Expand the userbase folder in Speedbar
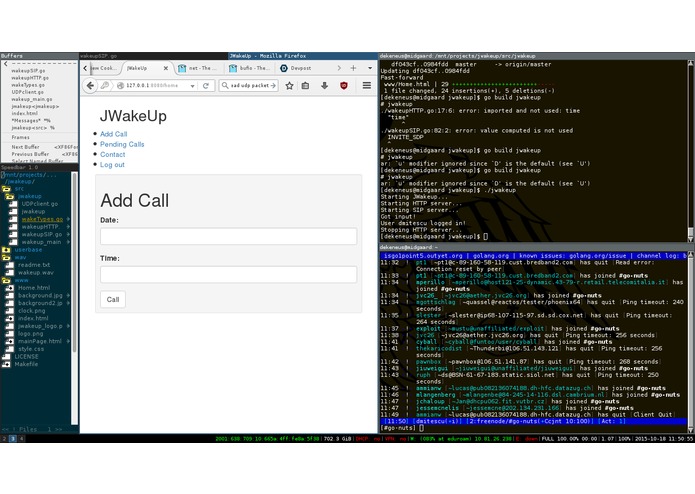This screenshot has height=494, width=695. click(x=6, y=249)
